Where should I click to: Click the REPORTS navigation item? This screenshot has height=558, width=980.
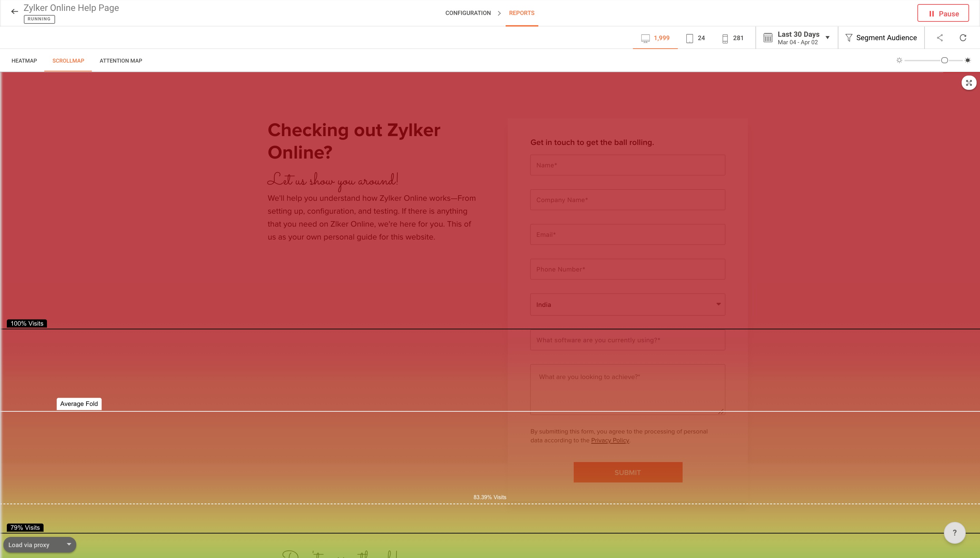[x=522, y=13]
